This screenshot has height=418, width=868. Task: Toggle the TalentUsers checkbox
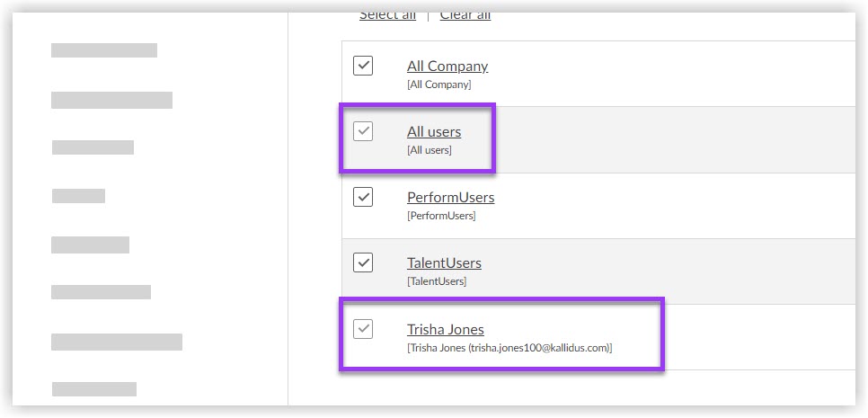tap(363, 262)
